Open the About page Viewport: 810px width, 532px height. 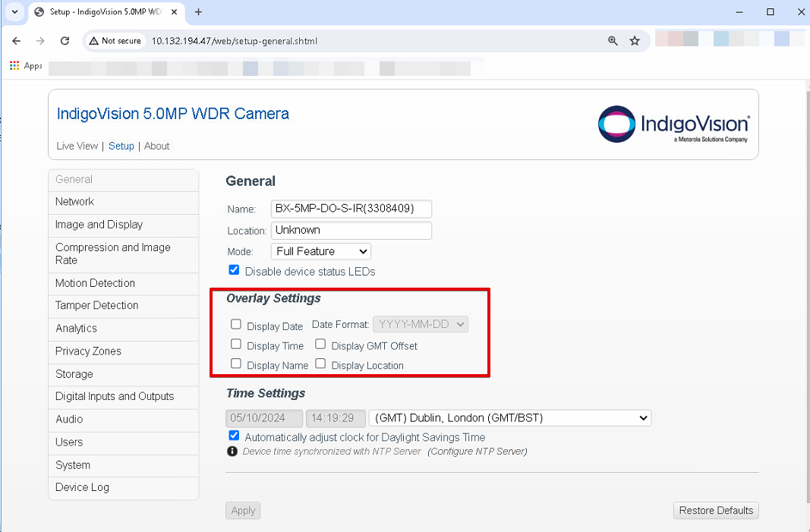(x=157, y=146)
